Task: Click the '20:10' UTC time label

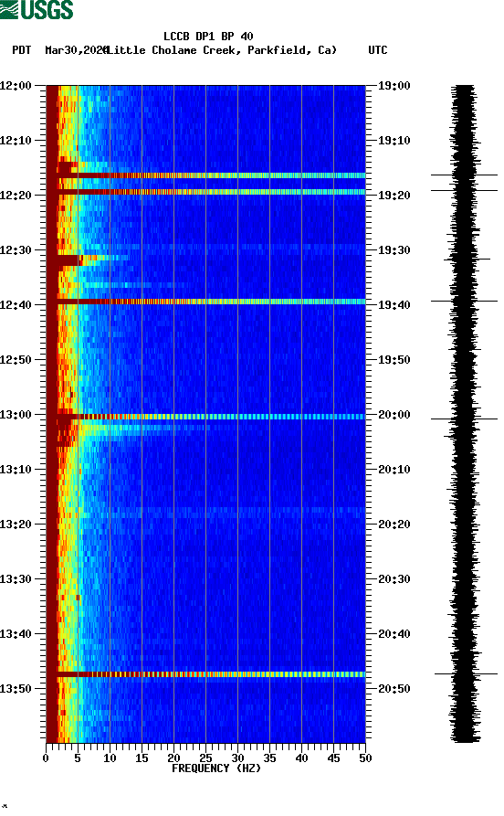Action: point(394,470)
